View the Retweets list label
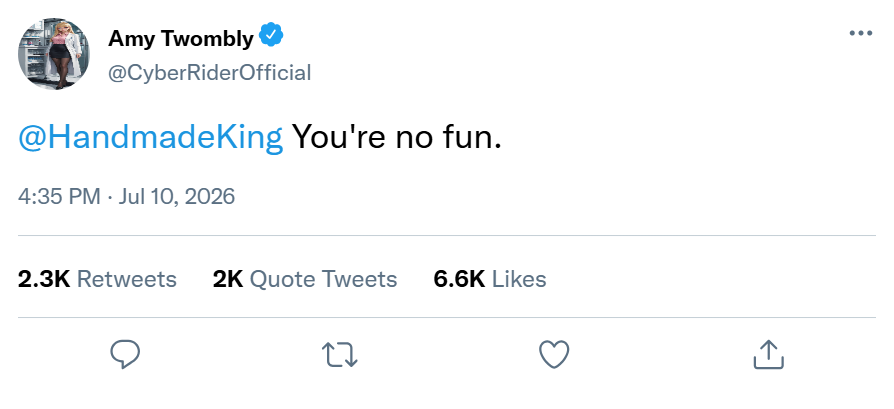The image size is (894, 409). click(x=127, y=280)
